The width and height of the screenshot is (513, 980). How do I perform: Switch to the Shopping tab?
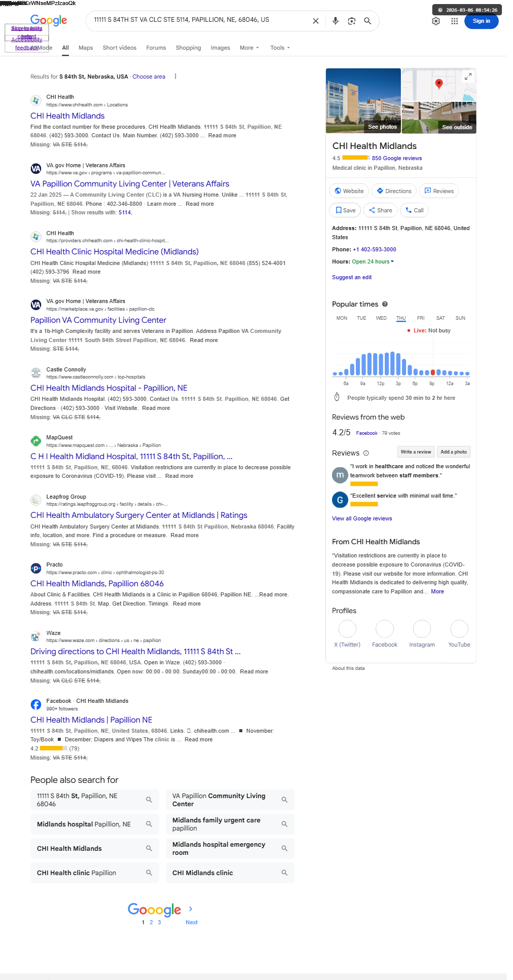click(188, 48)
